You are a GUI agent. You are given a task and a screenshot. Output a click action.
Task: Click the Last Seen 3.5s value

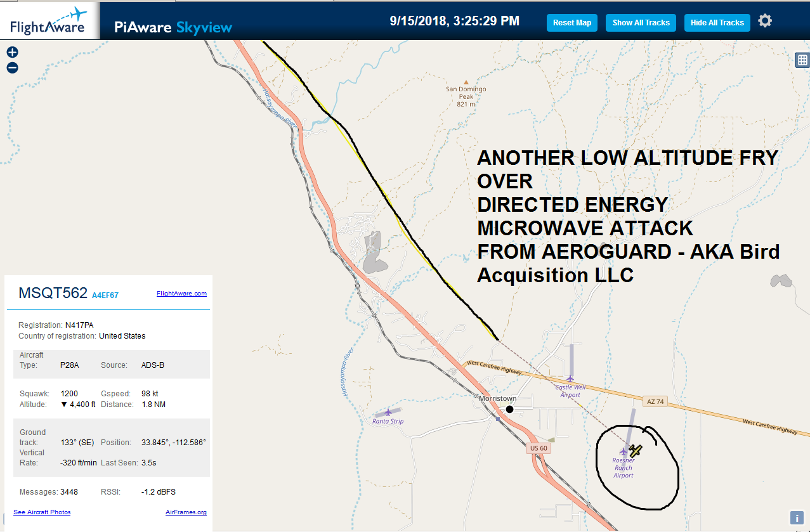point(149,463)
